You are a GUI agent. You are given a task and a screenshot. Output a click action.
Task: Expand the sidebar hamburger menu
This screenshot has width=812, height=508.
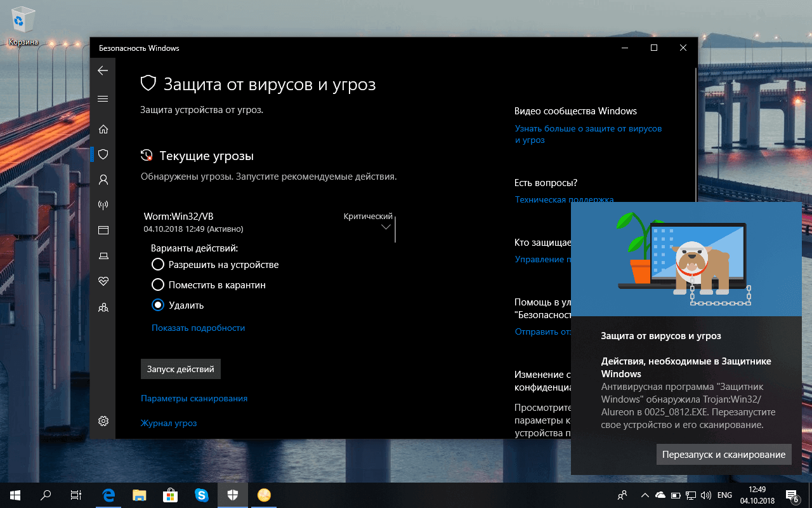pyautogui.click(x=102, y=99)
